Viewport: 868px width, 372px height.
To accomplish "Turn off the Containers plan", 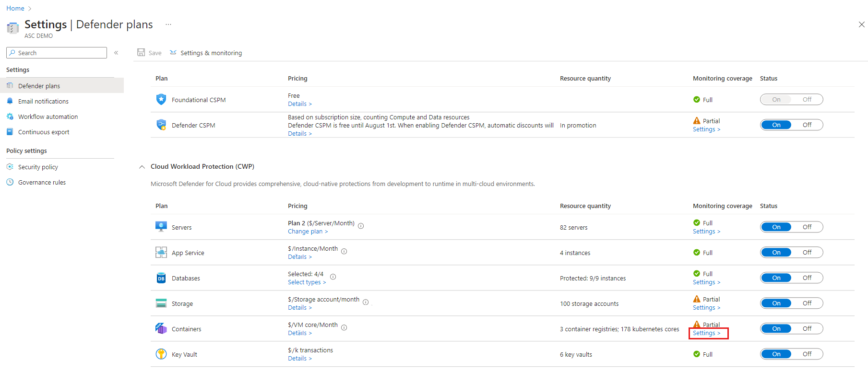I will (807, 328).
